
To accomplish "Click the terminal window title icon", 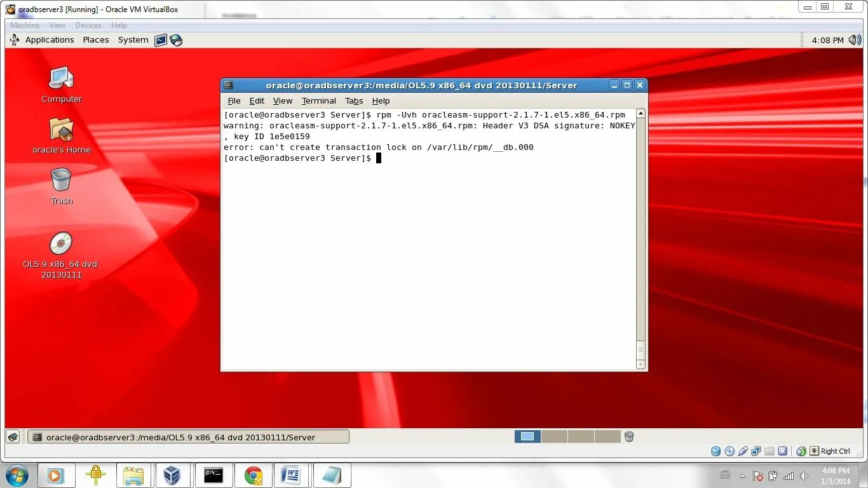I will [229, 85].
